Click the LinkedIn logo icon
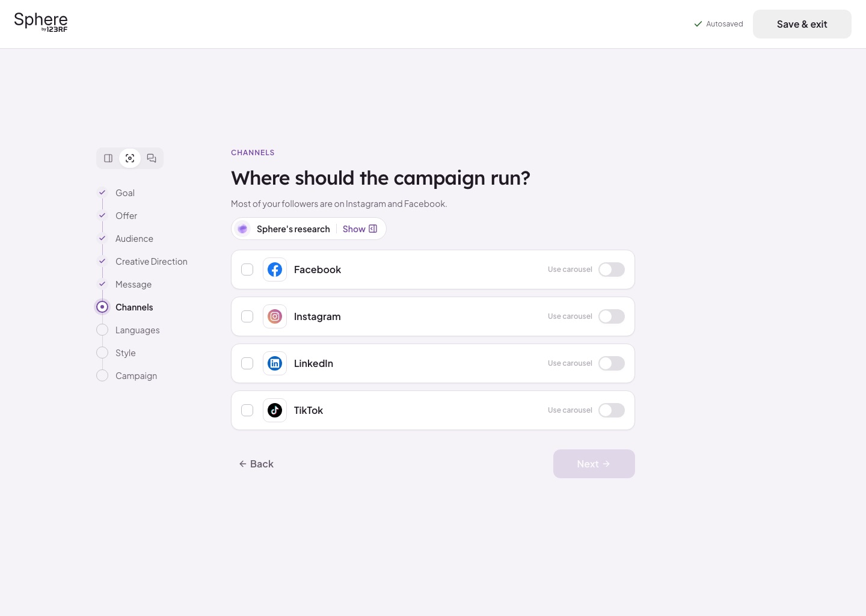866x616 pixels. tap(275, 363)
